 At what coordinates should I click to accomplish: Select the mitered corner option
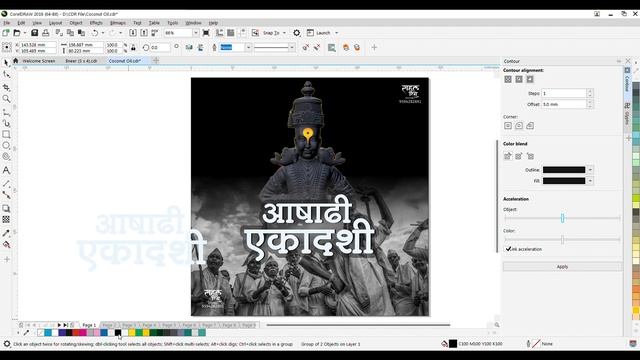tap(508, 126)
